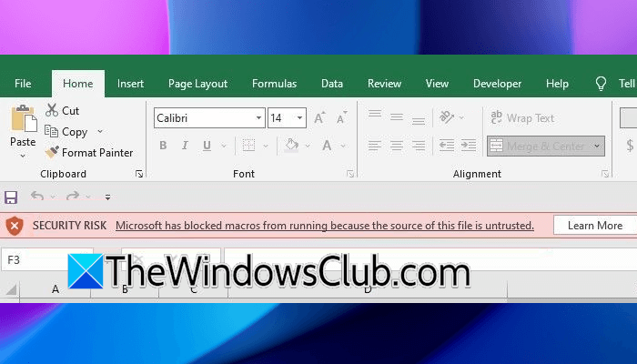This screenshot has height=364, width=637.
Task: Click the Paste clipboard icon
Action: [x=24, y=118]
